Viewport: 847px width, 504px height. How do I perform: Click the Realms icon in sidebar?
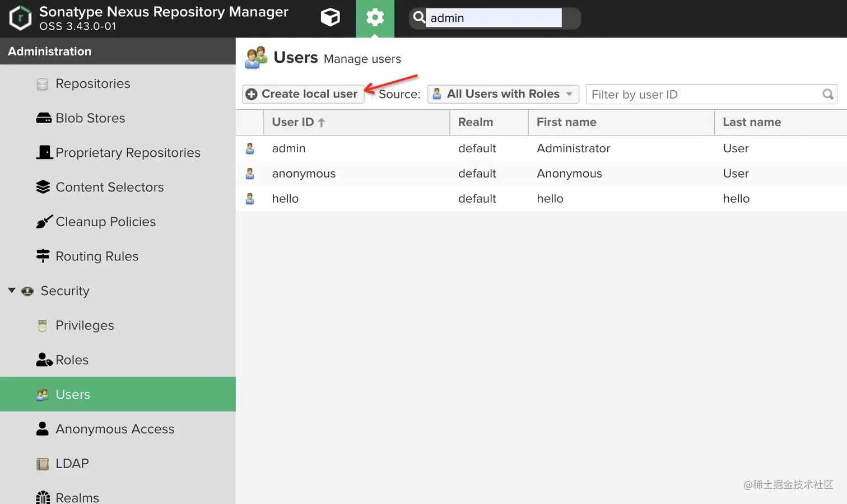click(x=43, y=498)
